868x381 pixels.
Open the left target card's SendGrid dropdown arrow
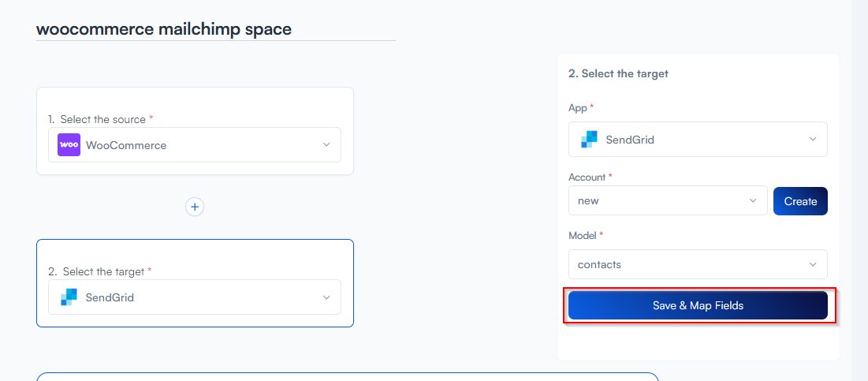coord(326,297)
